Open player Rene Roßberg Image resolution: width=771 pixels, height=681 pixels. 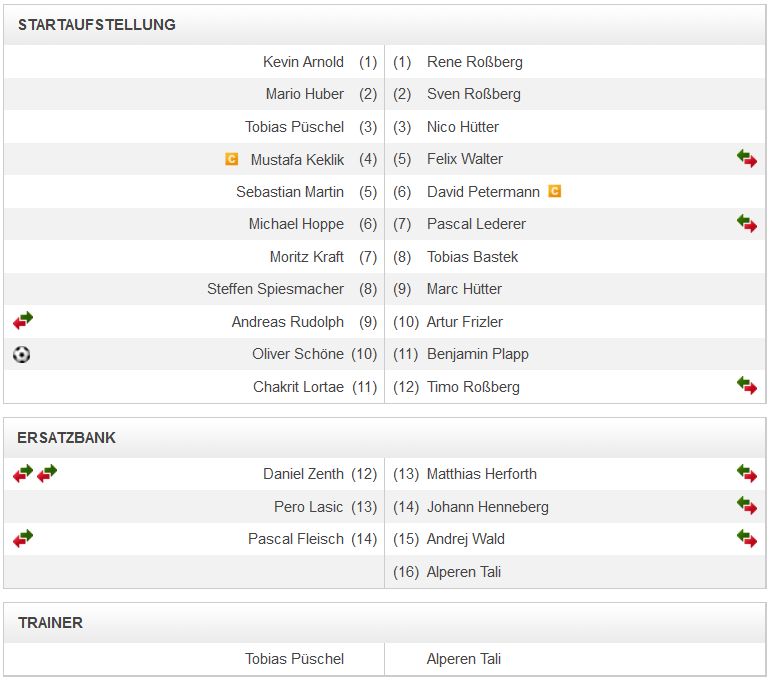click(x=474, y=62)
